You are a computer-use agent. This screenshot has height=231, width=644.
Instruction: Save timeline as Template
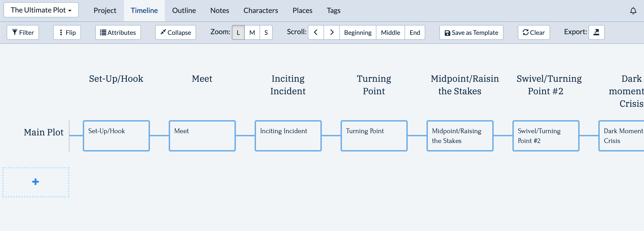click(471, 32)
